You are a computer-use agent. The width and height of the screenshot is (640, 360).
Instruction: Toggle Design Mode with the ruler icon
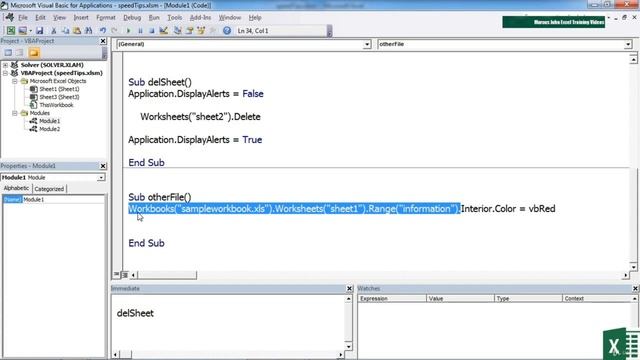point(164,31)
